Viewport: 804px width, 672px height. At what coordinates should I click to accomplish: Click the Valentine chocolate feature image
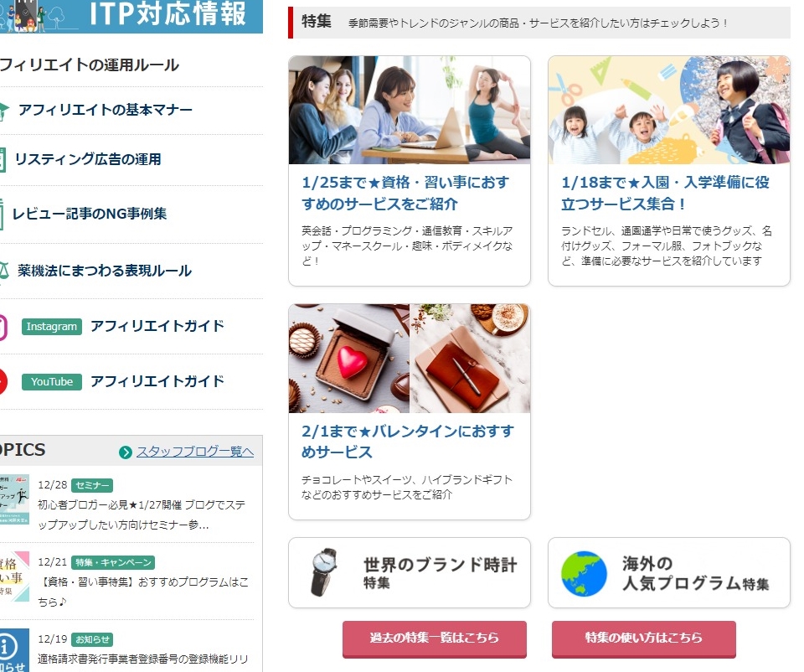[410, 359]
